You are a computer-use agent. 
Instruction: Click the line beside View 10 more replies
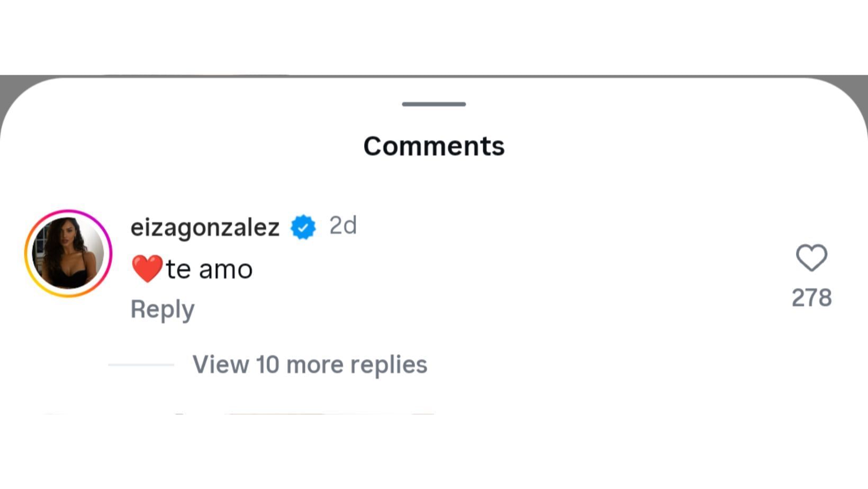coord(141,365)
